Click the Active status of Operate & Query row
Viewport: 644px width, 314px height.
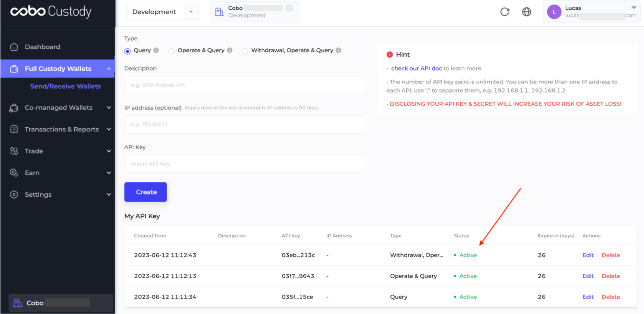[465, 276]
